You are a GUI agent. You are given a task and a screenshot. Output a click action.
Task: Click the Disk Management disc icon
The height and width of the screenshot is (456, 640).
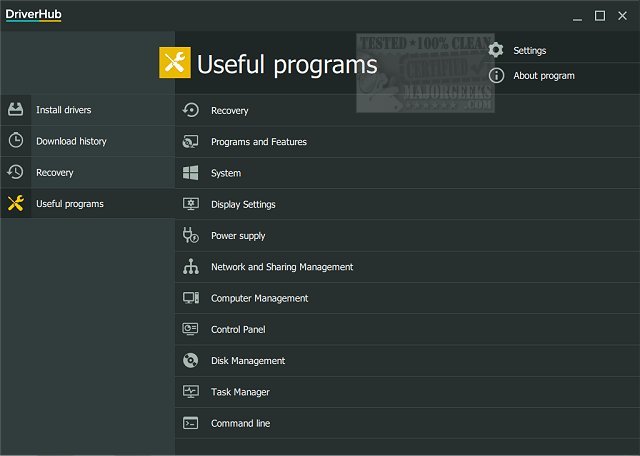click(x=191, y=360)
